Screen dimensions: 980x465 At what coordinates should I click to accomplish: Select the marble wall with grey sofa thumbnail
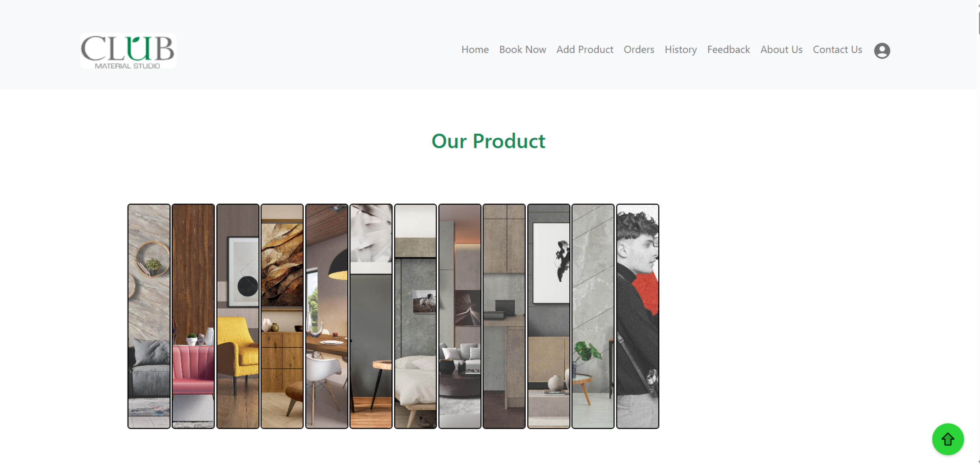click(x=149, y=316)
